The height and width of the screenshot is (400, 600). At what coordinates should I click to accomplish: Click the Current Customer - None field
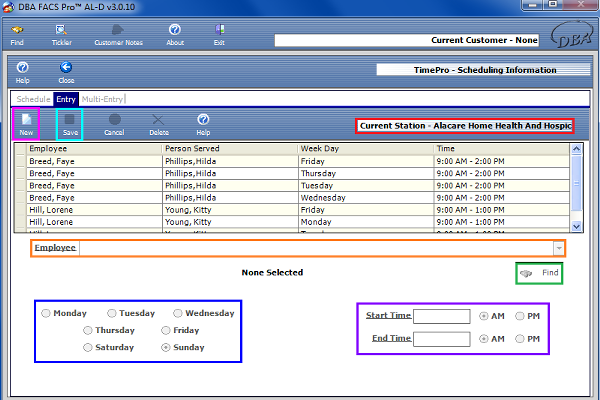407,40
